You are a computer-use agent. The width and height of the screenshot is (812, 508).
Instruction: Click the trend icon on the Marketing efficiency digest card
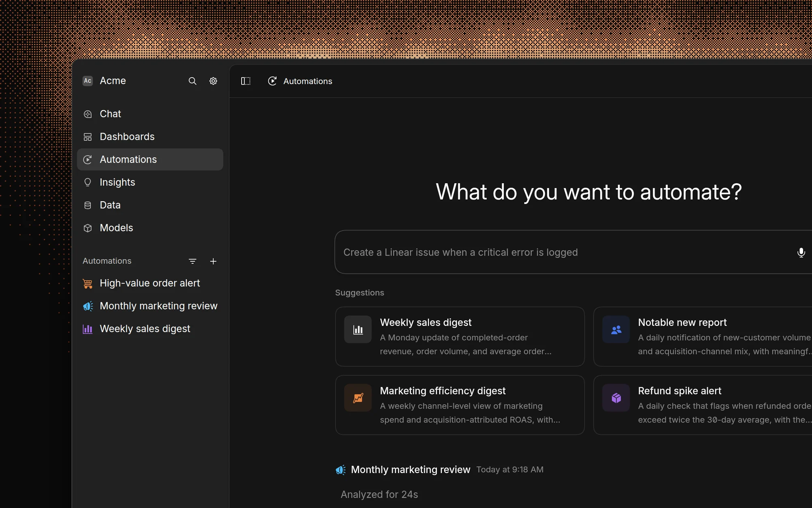click(x=358, y=398)
